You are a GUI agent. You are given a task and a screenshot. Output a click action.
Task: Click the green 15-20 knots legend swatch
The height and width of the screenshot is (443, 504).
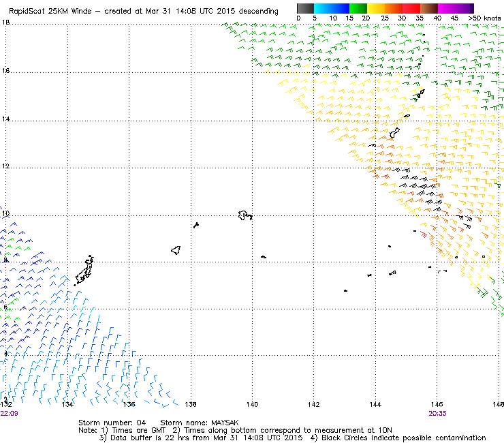pyautogui.click(x=358, y=8)
